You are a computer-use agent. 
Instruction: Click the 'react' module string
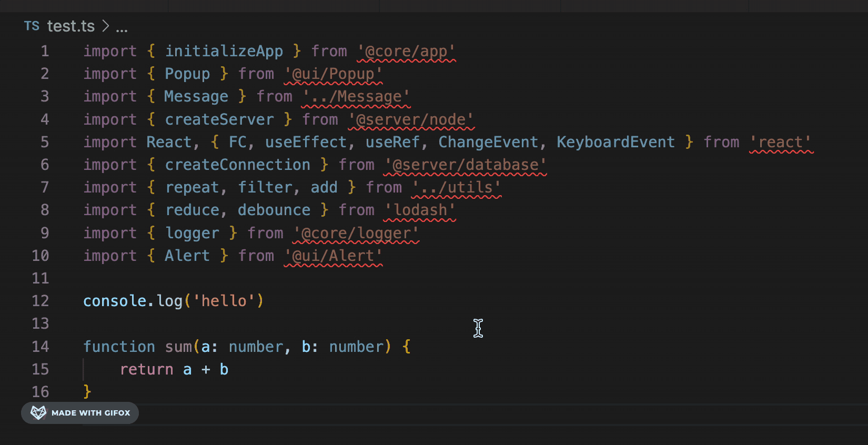pos(781,143)
